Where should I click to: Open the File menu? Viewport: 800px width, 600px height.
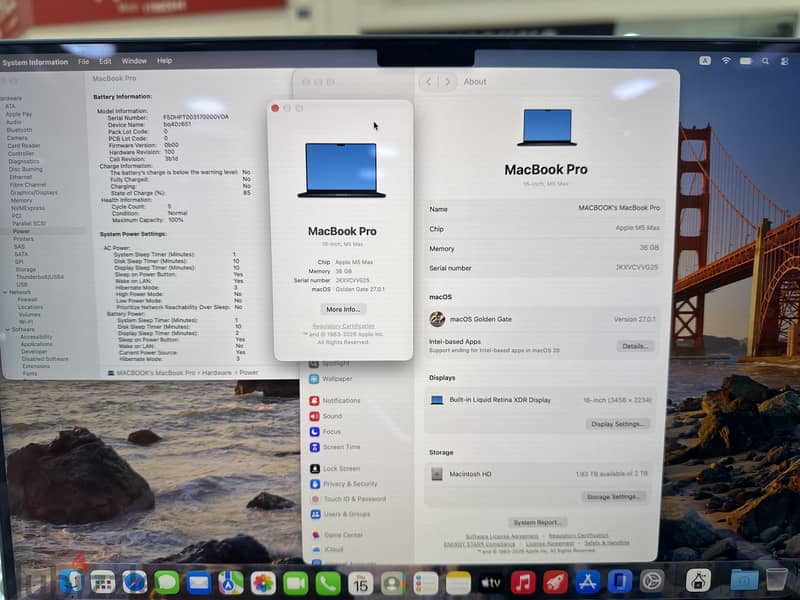(x=84, y=61)
